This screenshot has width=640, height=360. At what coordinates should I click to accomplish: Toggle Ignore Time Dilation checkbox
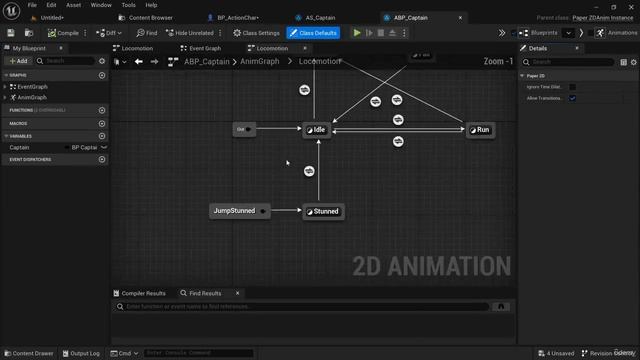click(x=572, y=87)
